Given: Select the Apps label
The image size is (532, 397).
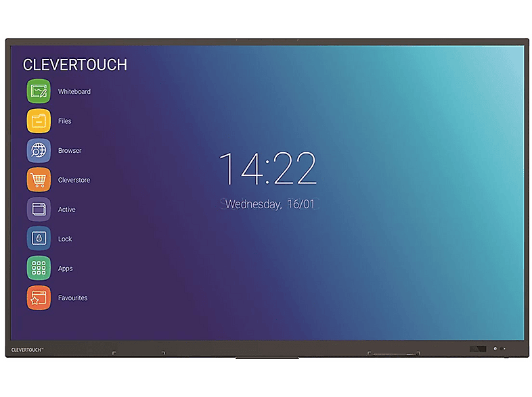Looking at the screenshot, I should [x=65, y=268].
